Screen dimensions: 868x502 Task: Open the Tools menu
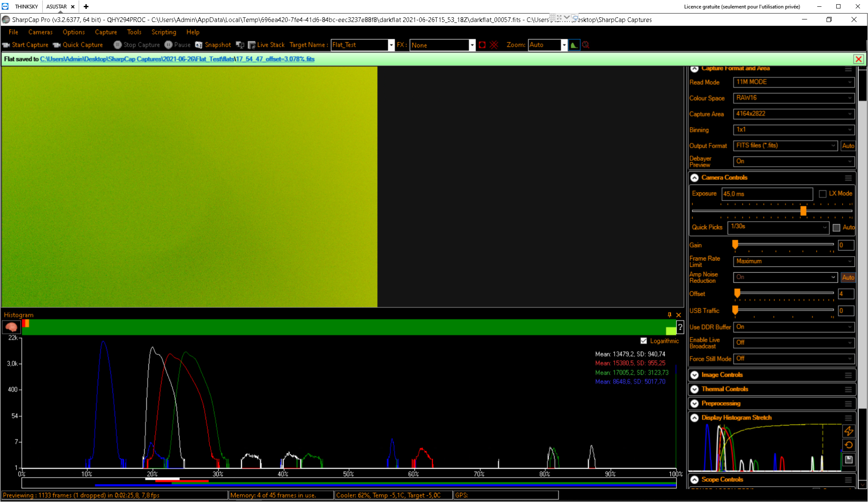pos(134,32)
